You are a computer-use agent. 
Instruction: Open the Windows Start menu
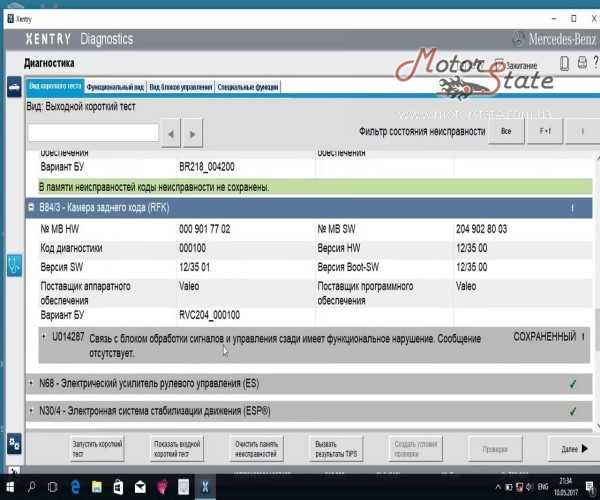10,487
